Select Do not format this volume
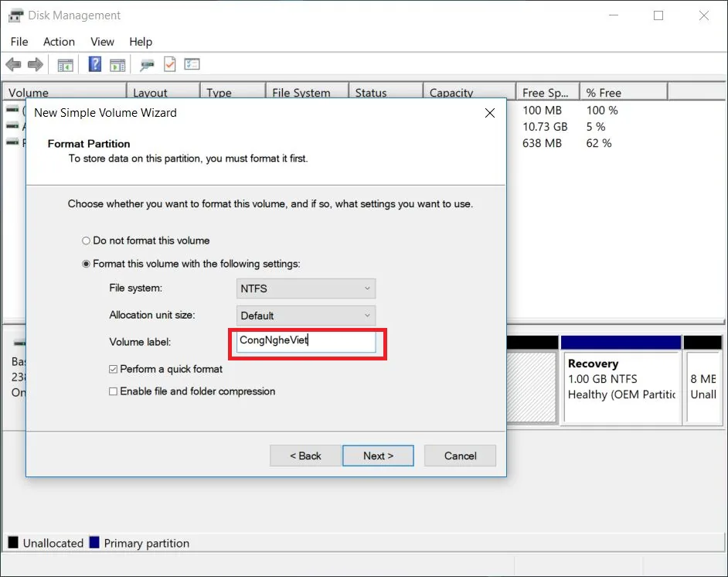The image size is (728, 577). [x=146, y=241]
